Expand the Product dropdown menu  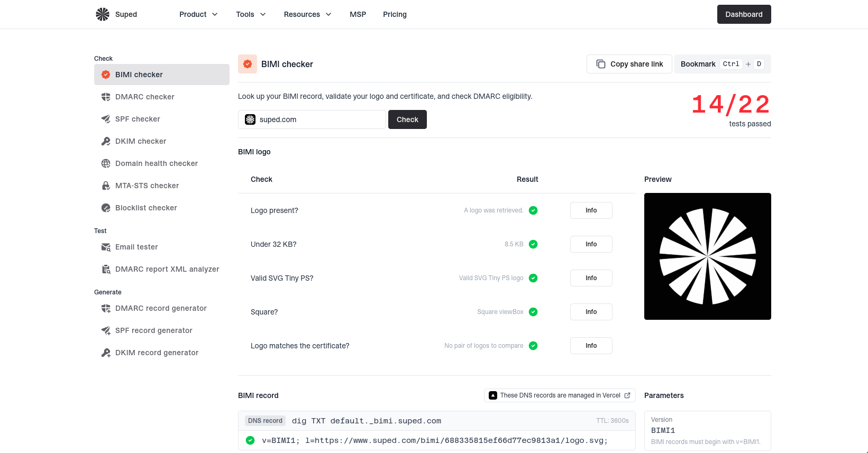pos(198,14)
